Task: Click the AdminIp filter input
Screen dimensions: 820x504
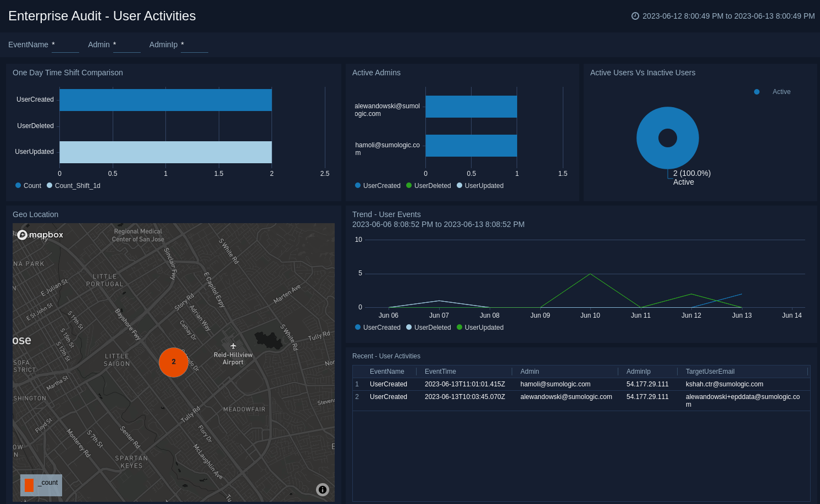Action: coord(194,45)
